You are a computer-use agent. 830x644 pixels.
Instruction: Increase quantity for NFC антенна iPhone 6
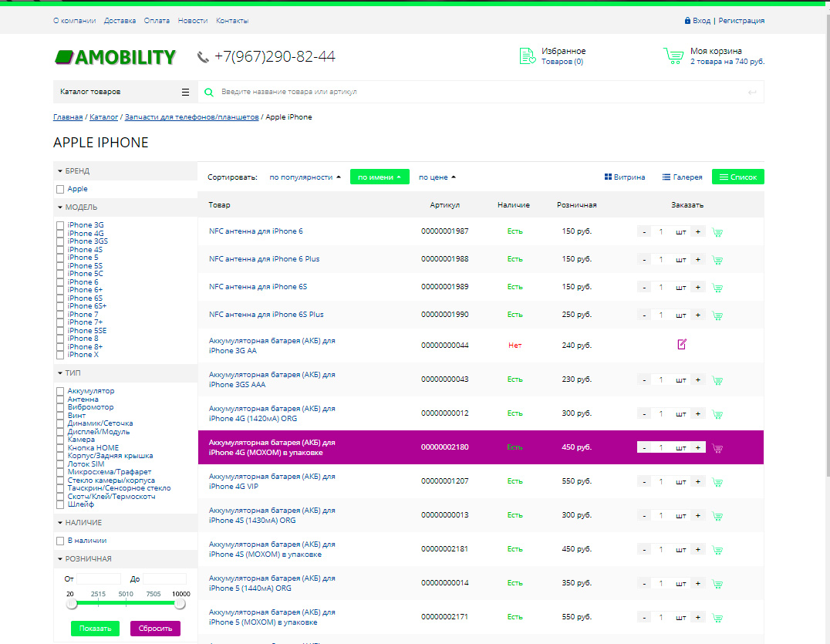point(697,232)
